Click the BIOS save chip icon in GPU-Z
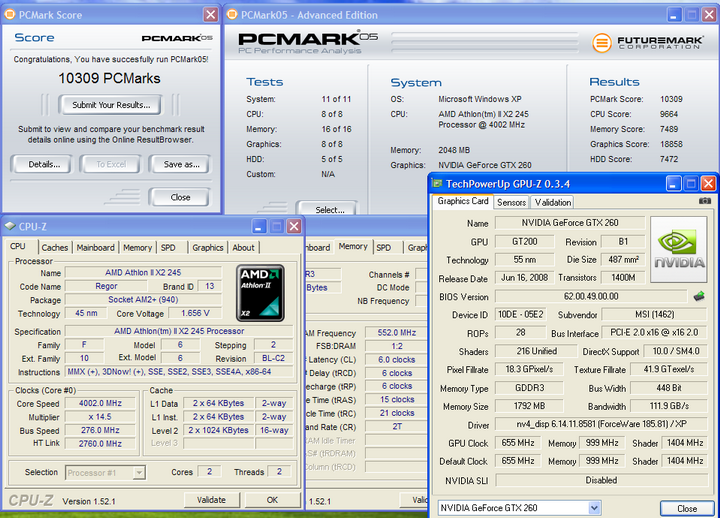This screenshot has height=518, width=720. click(699, 296)
